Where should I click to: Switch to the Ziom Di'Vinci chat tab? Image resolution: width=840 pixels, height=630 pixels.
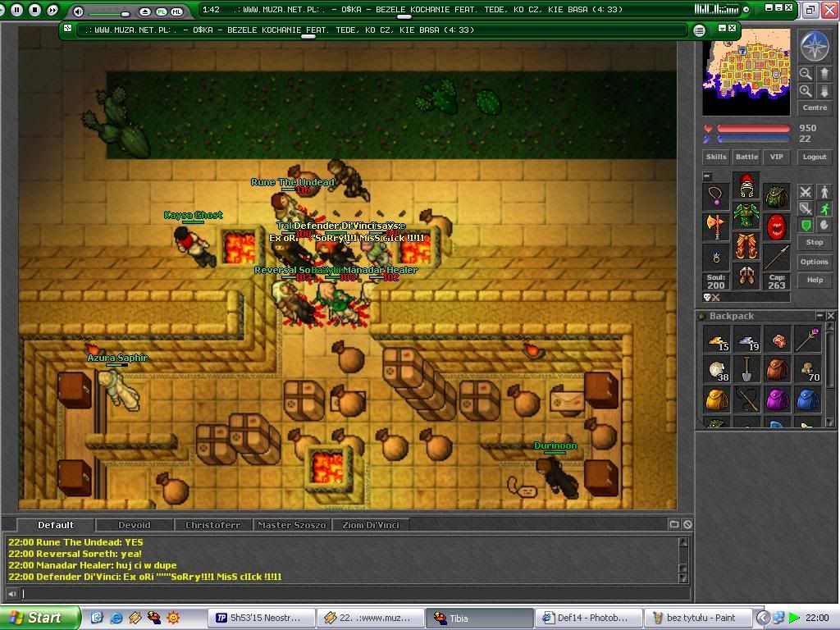tap(371, 525)
